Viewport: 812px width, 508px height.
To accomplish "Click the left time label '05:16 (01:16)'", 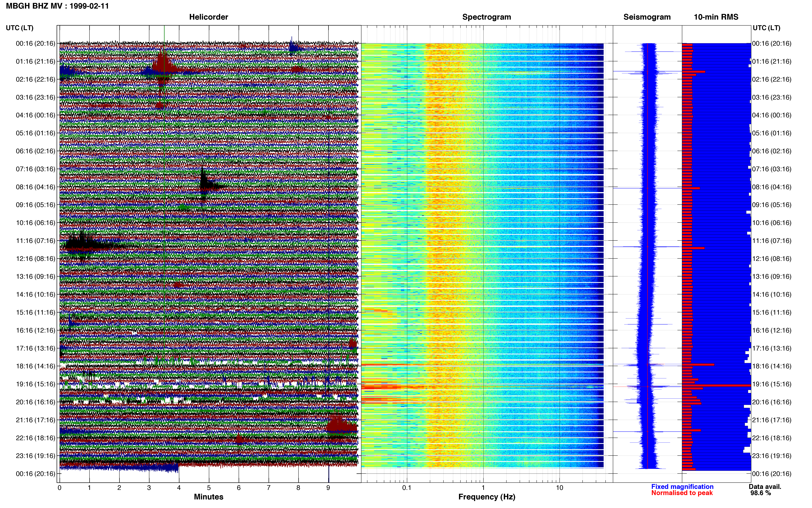I will tap(36, 133).
